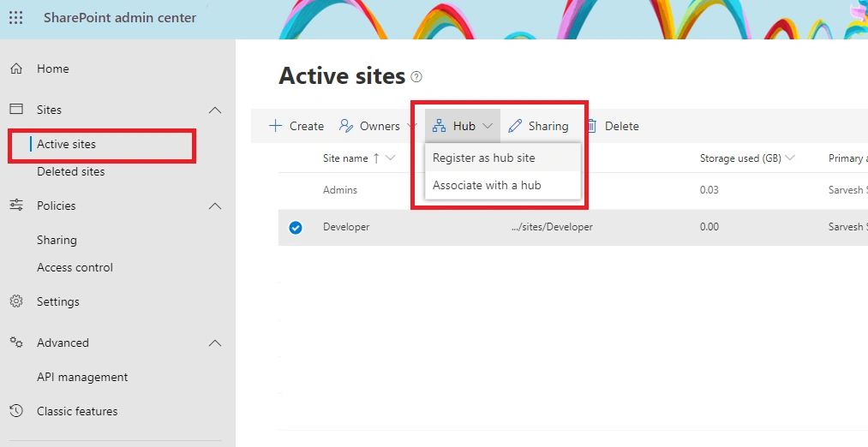868x447 pixels.
Task: Click the Advanced gears icon
Action: pos(16,343)
